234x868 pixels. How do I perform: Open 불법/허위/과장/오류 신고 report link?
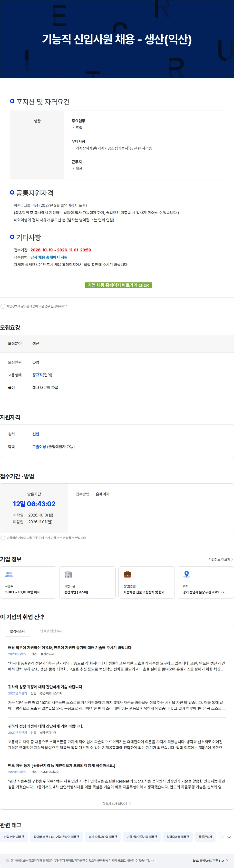210,861
